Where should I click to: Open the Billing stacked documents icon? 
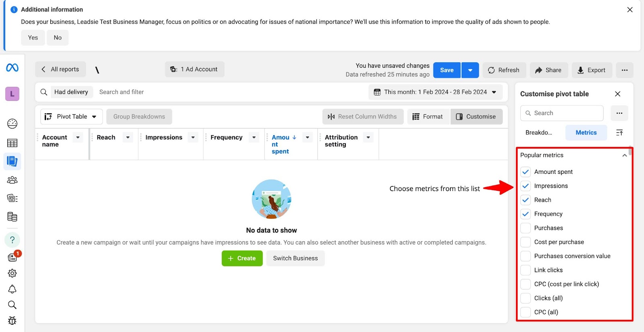point(12,217)
